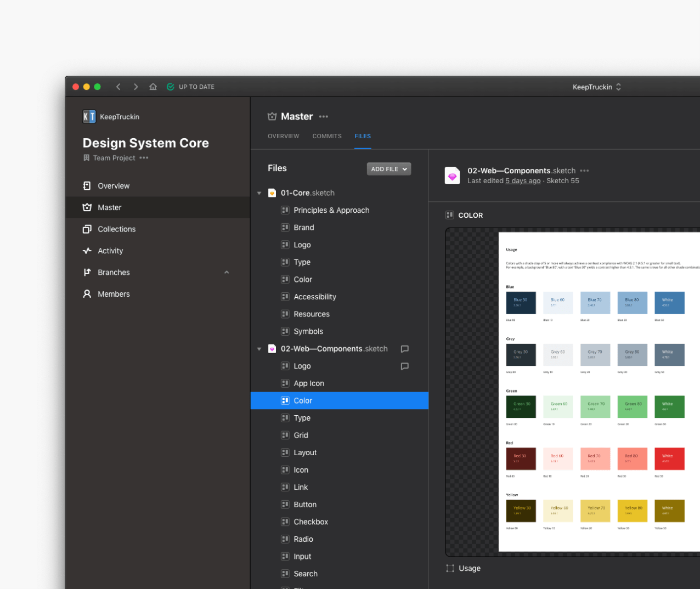700x589 pixels.
Task: Open the home icon in the title bar
Action: click(x=153, y=87)
